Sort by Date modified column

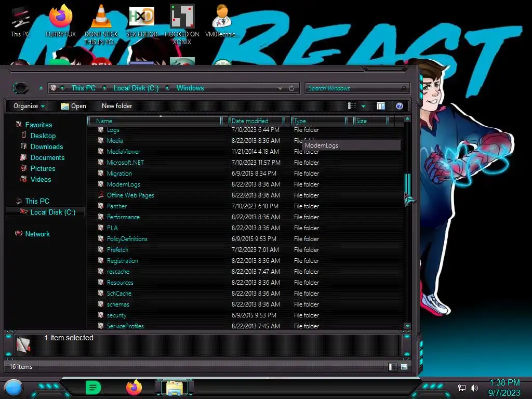(256, 121)
